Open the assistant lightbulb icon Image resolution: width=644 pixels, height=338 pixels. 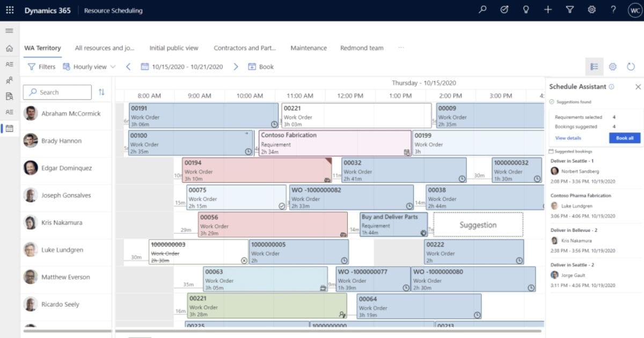pyautogui.click(x=526, y=10)
